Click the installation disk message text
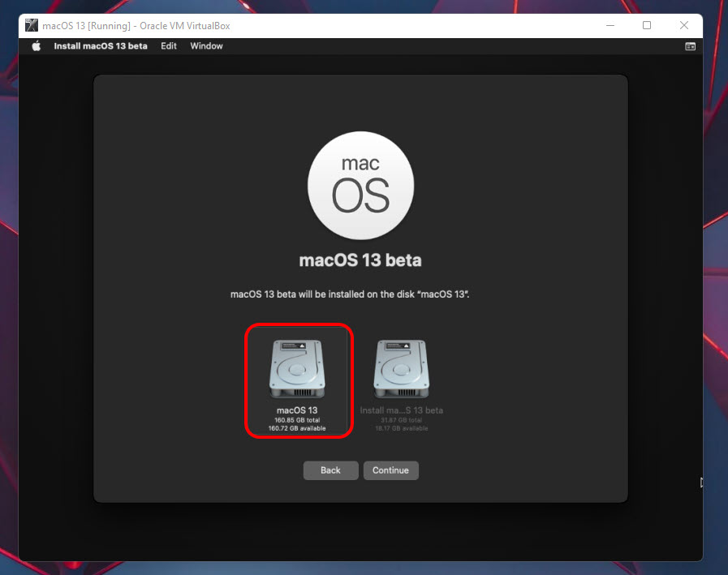Image resolution: width=728 pixels, height=575 pixels. pos(350,294)
